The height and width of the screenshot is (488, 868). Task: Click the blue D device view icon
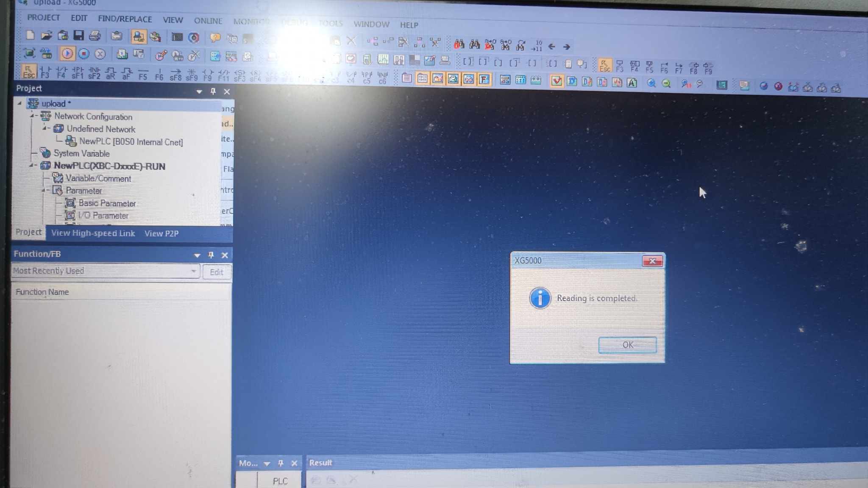pyautogui.click(x=572, y=81)
